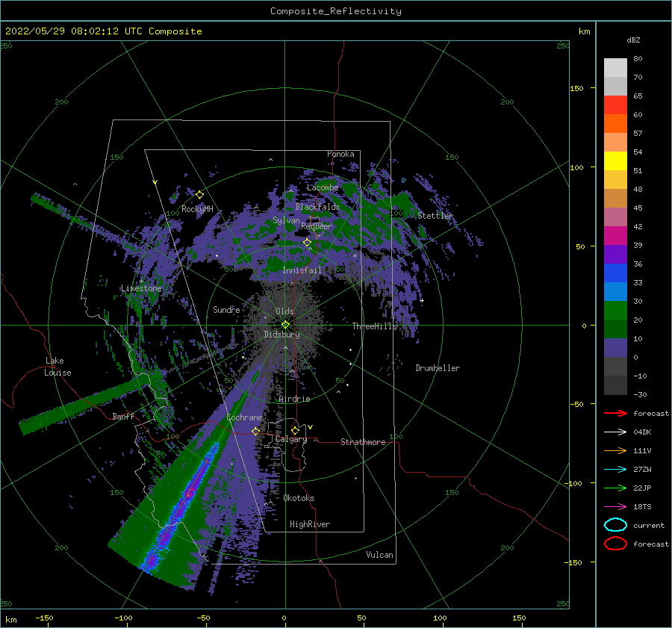The image size is (672, 628).
Task: Pick the bright green 20–30 dBZ swatch
Action: click(615, 311)
